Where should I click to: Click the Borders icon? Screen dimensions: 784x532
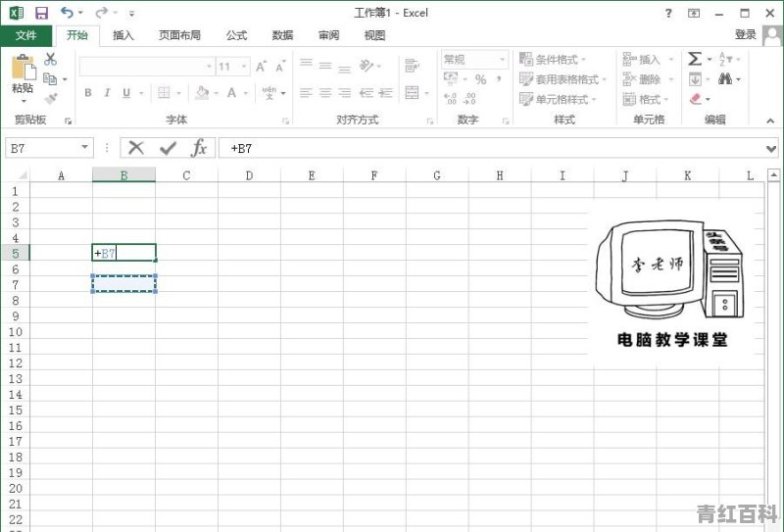(164, 92)
